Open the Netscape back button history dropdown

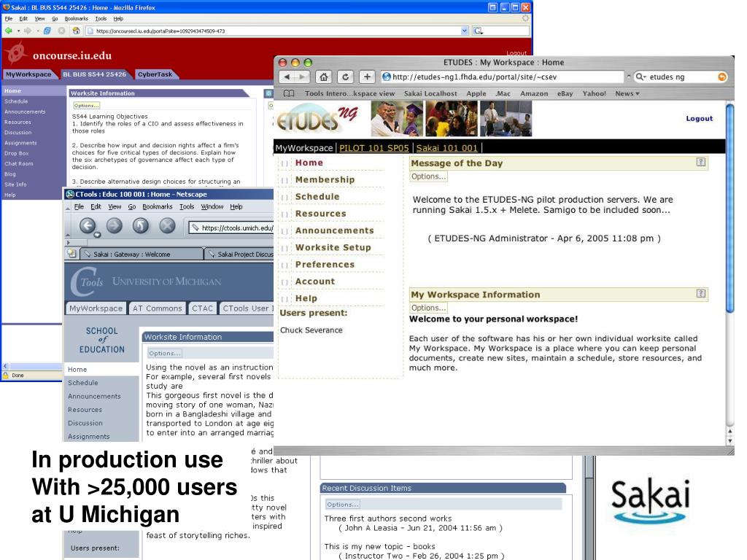tap(97, 235)
